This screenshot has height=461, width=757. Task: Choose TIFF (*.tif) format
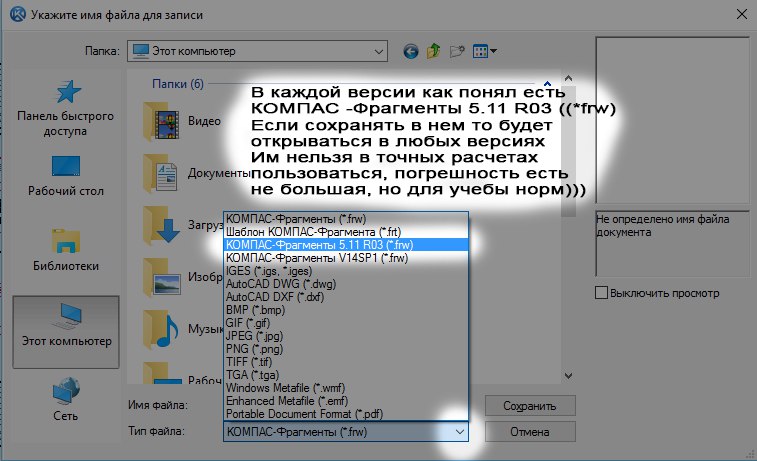point(346,362)
